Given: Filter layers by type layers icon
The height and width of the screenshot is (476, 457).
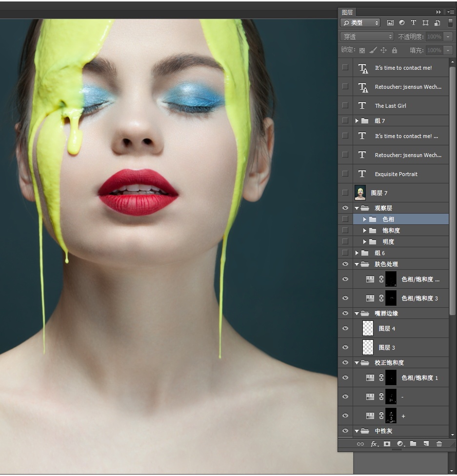Looking at the screenshot, I should (413, 23).
